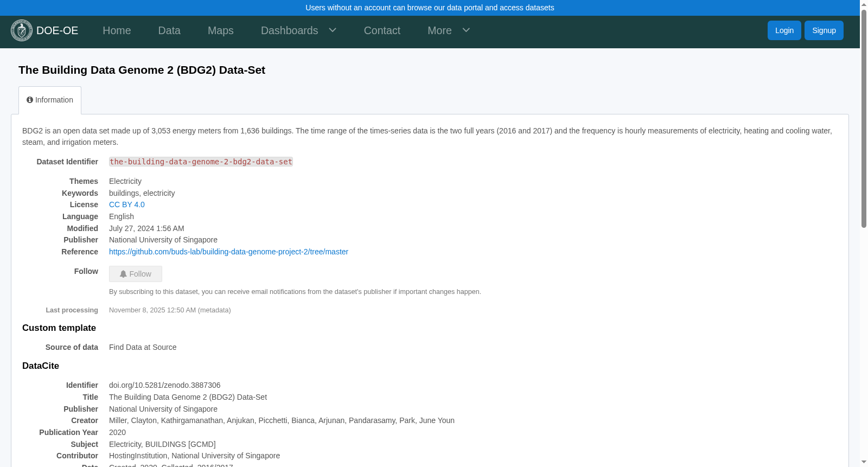
Task: Click the 'Custom template' section heading
Action: [59, 328]
